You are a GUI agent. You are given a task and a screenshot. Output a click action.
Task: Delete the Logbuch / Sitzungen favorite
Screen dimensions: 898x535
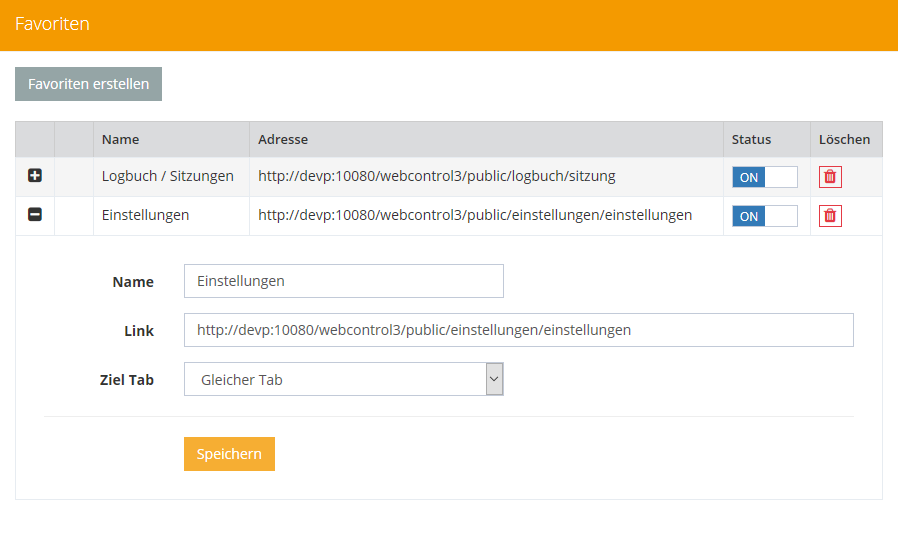tap(830, 177)
